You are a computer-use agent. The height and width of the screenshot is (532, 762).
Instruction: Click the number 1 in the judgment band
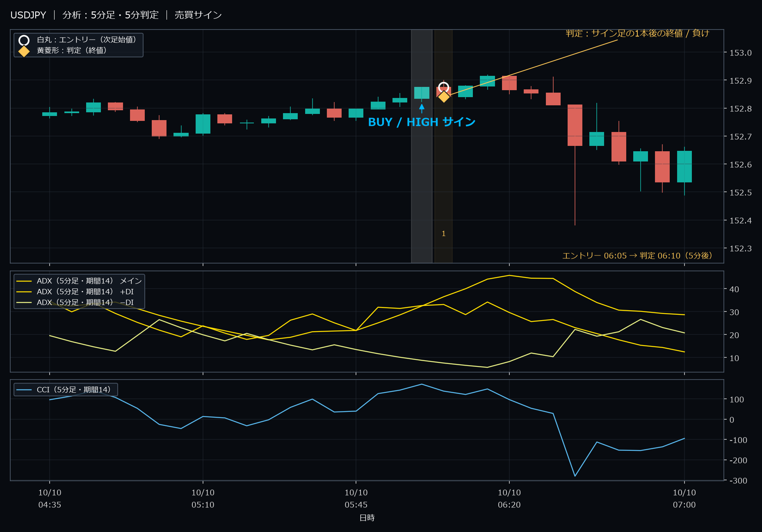443,234
